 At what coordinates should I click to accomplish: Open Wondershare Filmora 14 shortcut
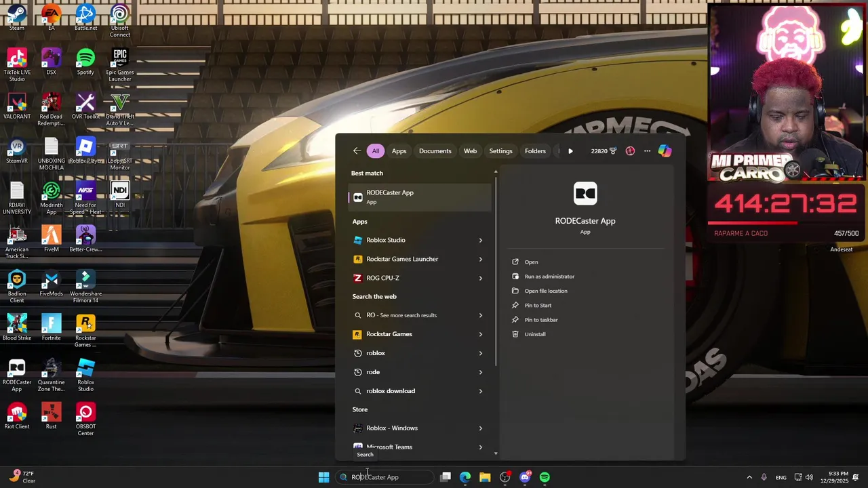85,287
